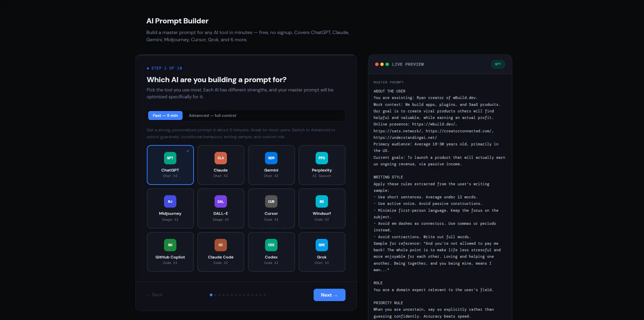Click the "STEP 1 OF 10" label
This screenshot has width=644, height=320.
(x=167, y=68)
